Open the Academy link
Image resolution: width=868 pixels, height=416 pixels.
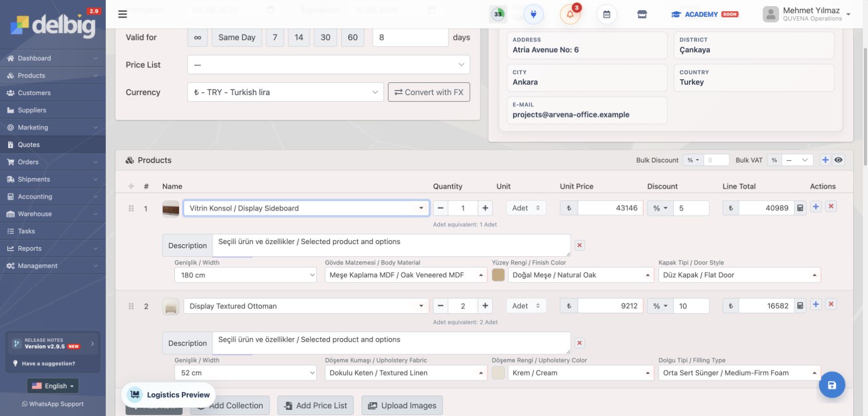[x=704, y=14]
